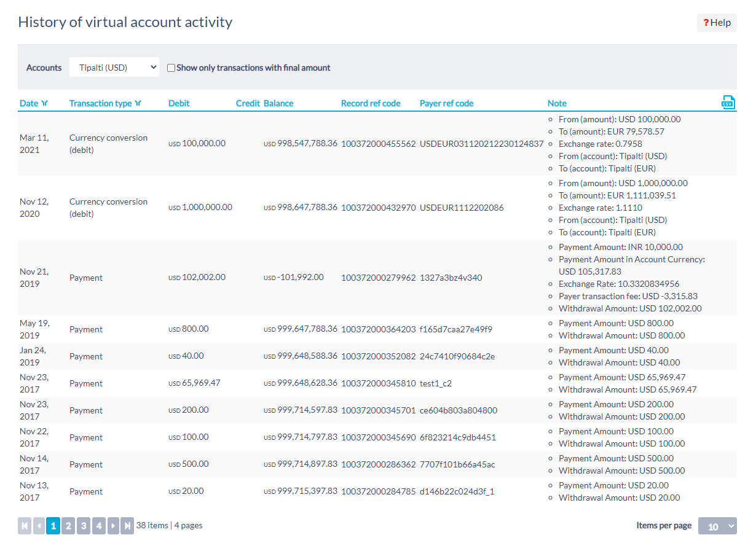
Task: Click payer ref code 7707f101b66a45ac
Action: (x=457, y=464)
